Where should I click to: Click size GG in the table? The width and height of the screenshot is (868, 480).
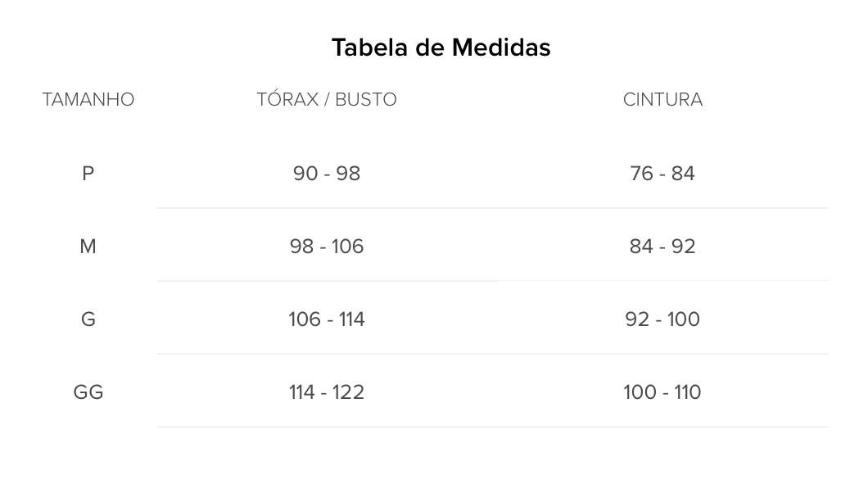coord(88,392)
